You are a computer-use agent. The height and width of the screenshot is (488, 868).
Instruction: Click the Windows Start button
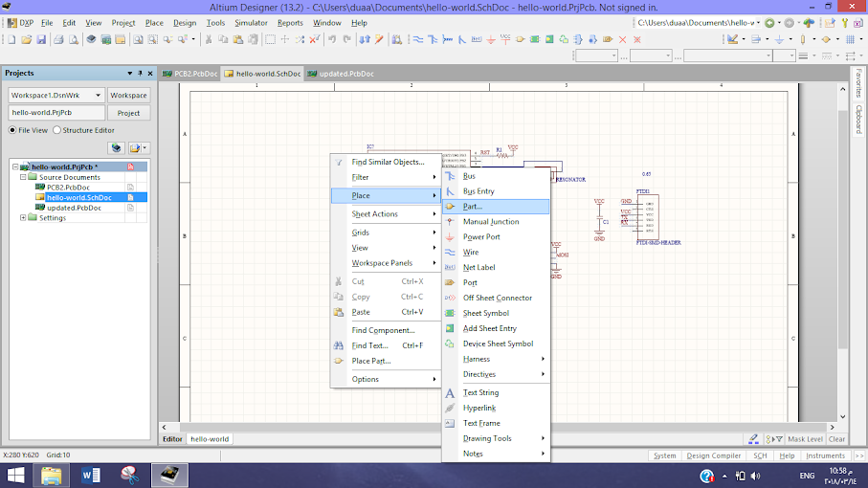pos(15,476)
